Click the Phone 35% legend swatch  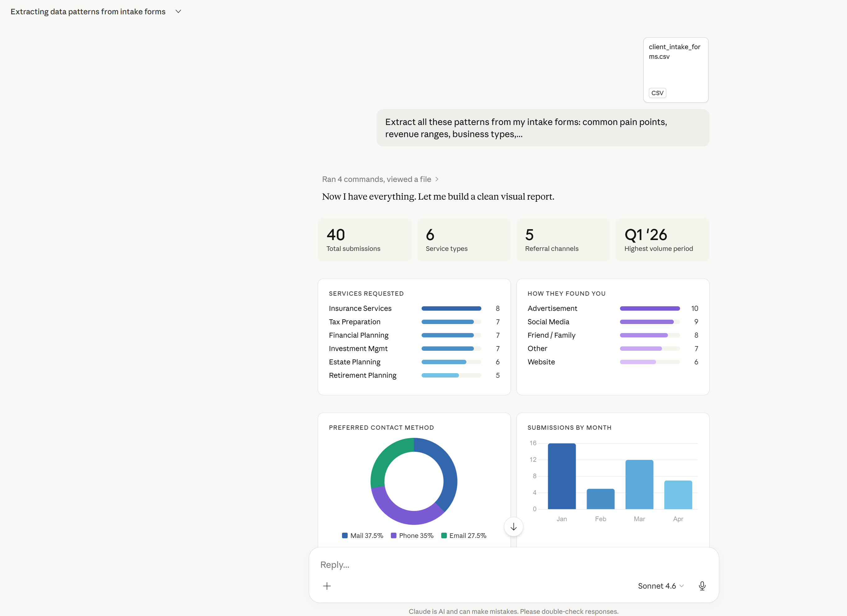point(394,535)
